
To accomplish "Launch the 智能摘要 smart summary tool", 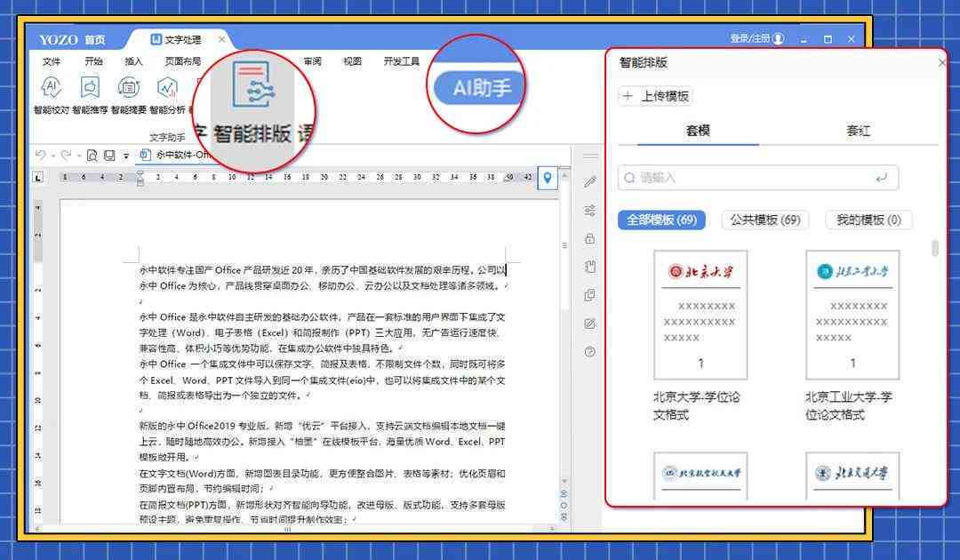I will pos(129,95).
